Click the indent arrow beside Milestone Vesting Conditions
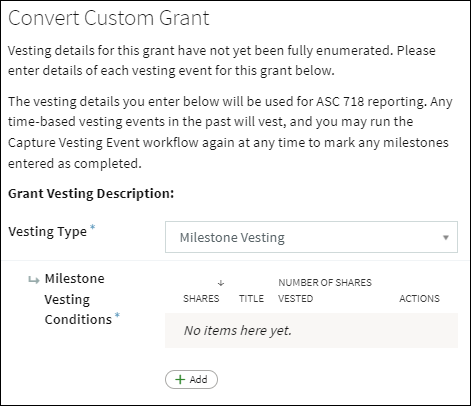This screenshot has width=471, height=406. (34, 280)
